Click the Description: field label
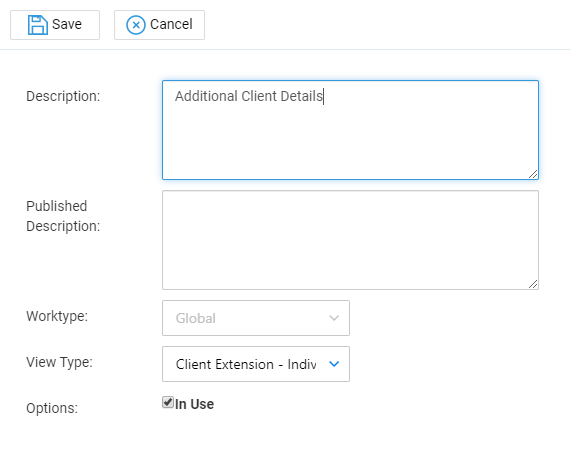Viewport: 570px width, 463px height. pyautogui.click(x=63, y=96)
